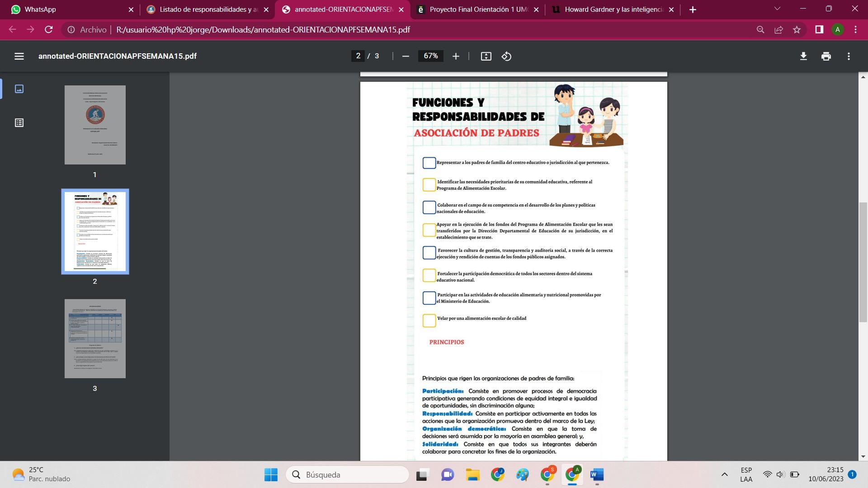This screenshot has height=488, width=868.
Task: Open page 3 thumbnail
Action: click(x=95, y=338)
